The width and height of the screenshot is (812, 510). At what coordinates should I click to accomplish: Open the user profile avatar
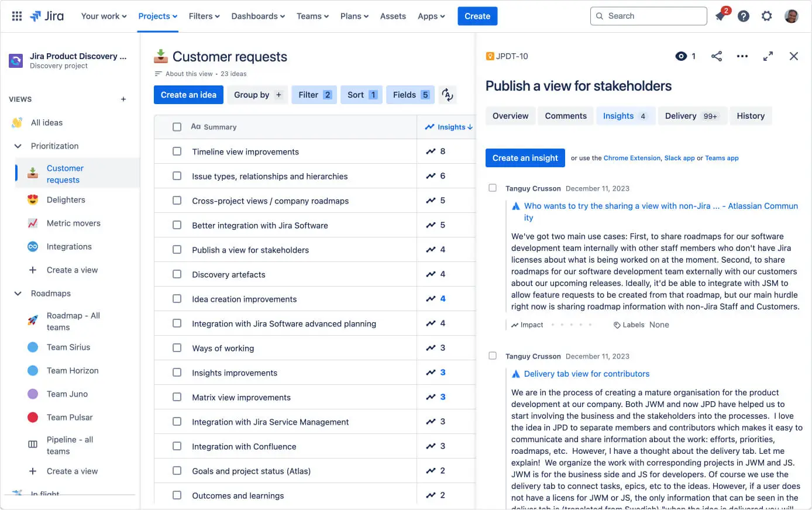pyautogui.click(x=792, y=16)
